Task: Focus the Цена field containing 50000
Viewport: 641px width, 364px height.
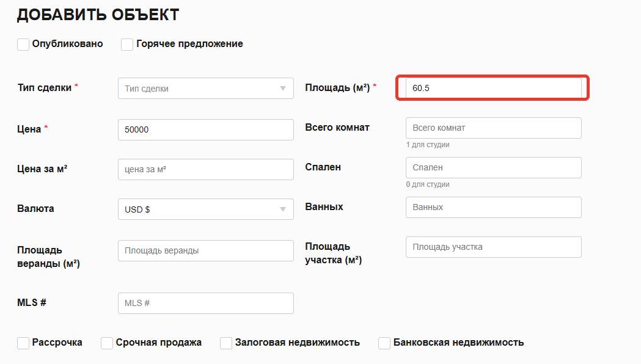Action: (206, 129)
